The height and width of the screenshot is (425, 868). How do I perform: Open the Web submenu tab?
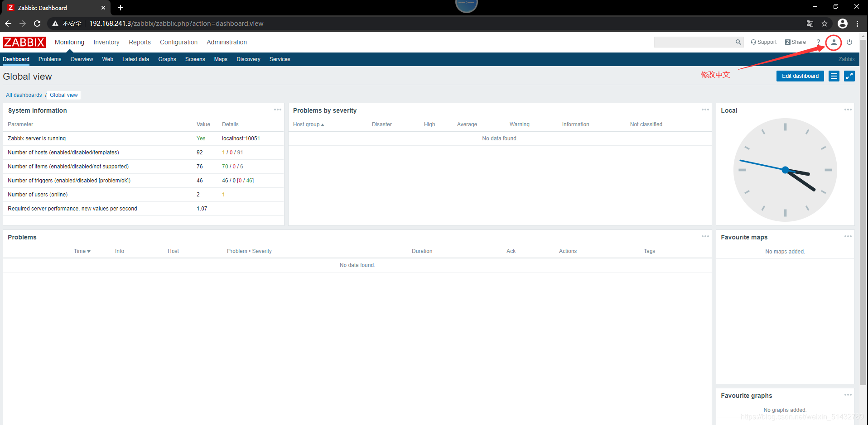click(108, 59)
